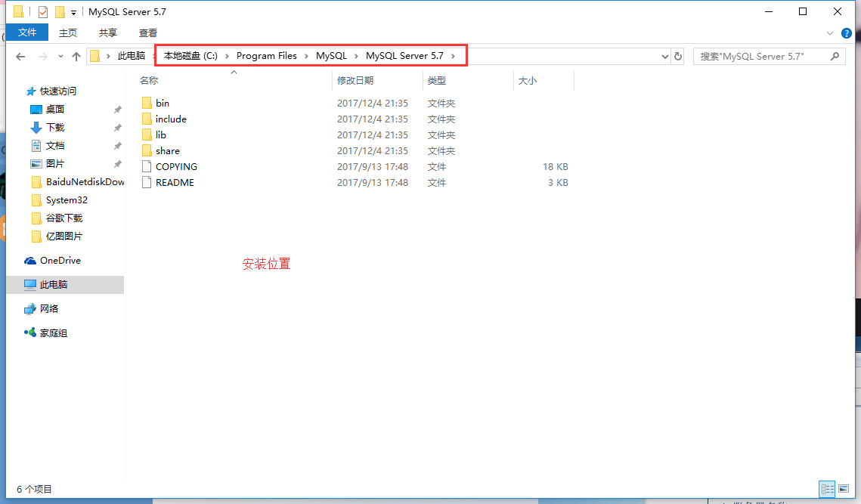Switch to the 共享 ribbon tab
Viewport: 861px width, 504px height.
[108, 33]
